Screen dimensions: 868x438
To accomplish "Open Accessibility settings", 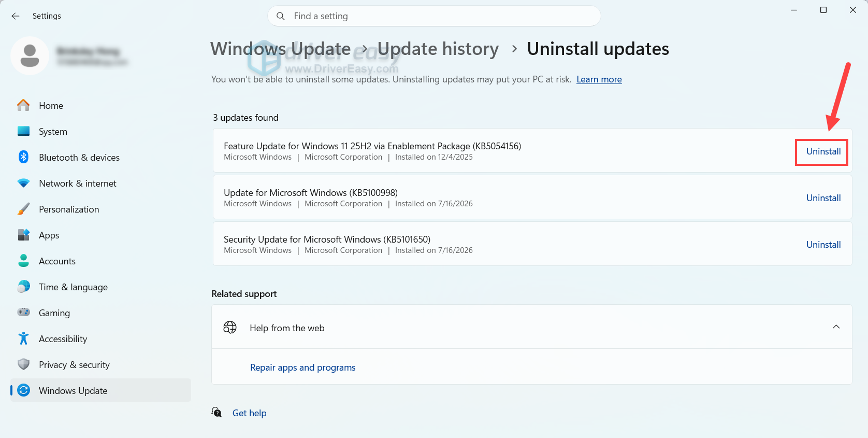I will pyautogui.click(x=100, y=338).
